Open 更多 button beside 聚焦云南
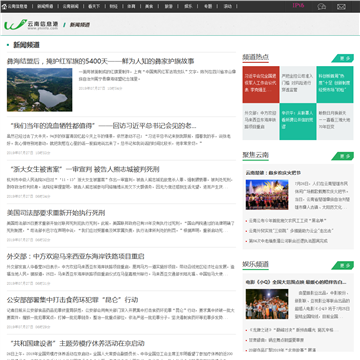 [x=343, y=156]
